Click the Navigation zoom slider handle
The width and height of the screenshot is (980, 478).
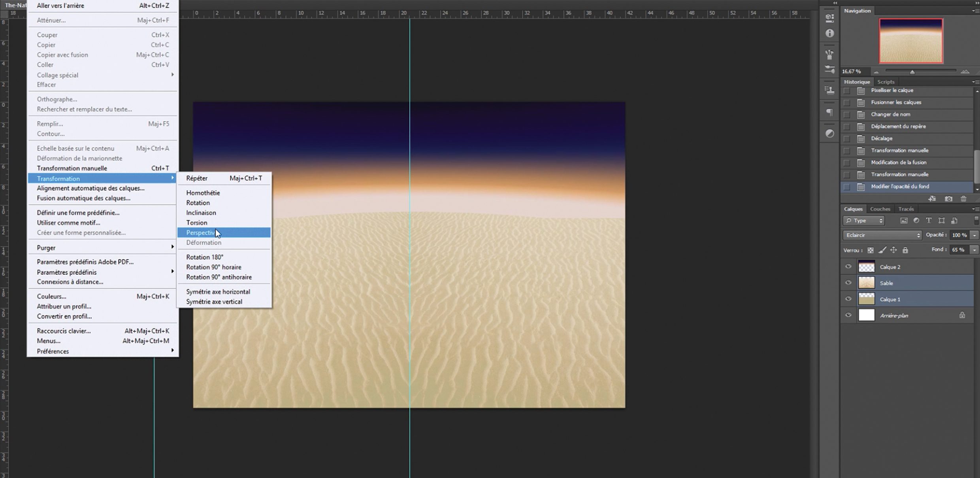[x=912, y=72]
